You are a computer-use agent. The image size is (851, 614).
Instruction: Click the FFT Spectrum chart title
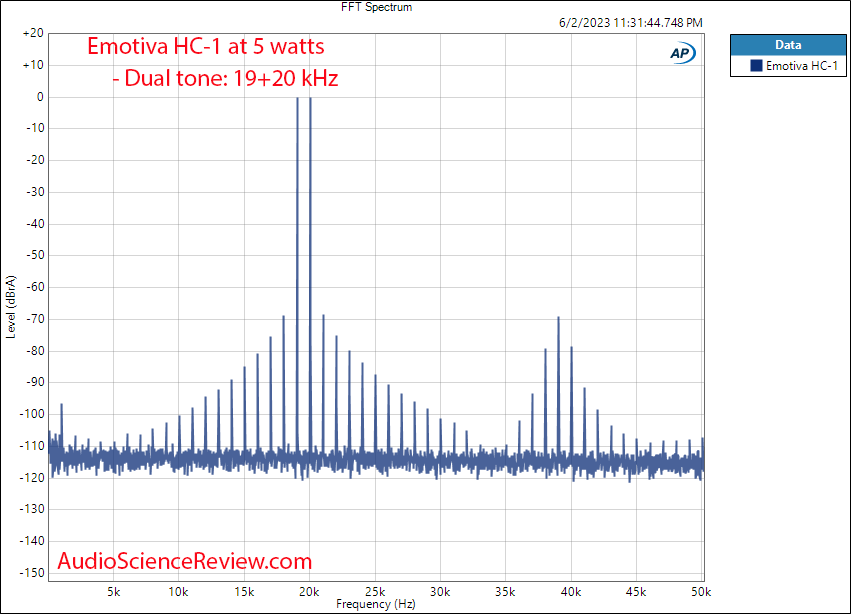[376, 7]
